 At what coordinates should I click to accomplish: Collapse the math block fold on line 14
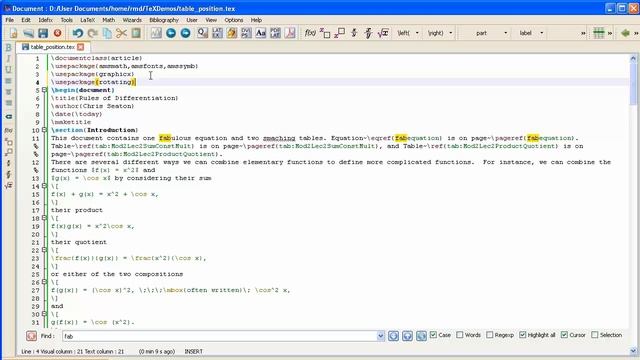[x=44, y=186]
